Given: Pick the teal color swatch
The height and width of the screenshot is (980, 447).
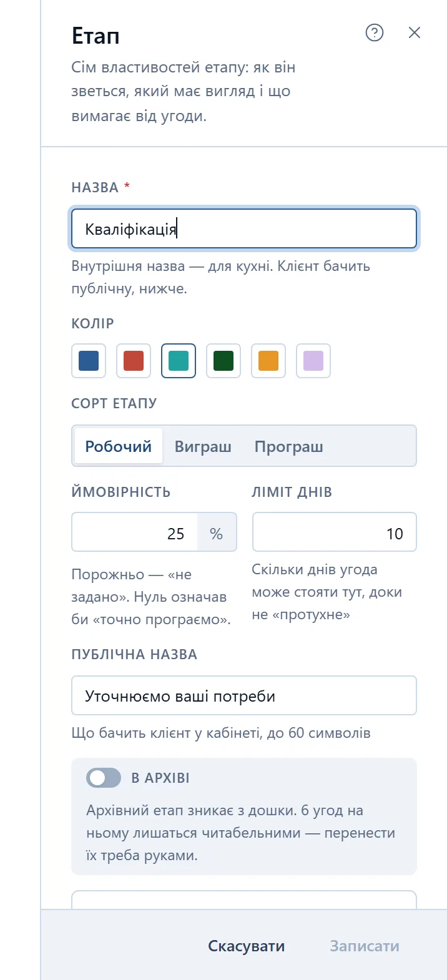Looking at the screenshot, I should coord(179,361).
